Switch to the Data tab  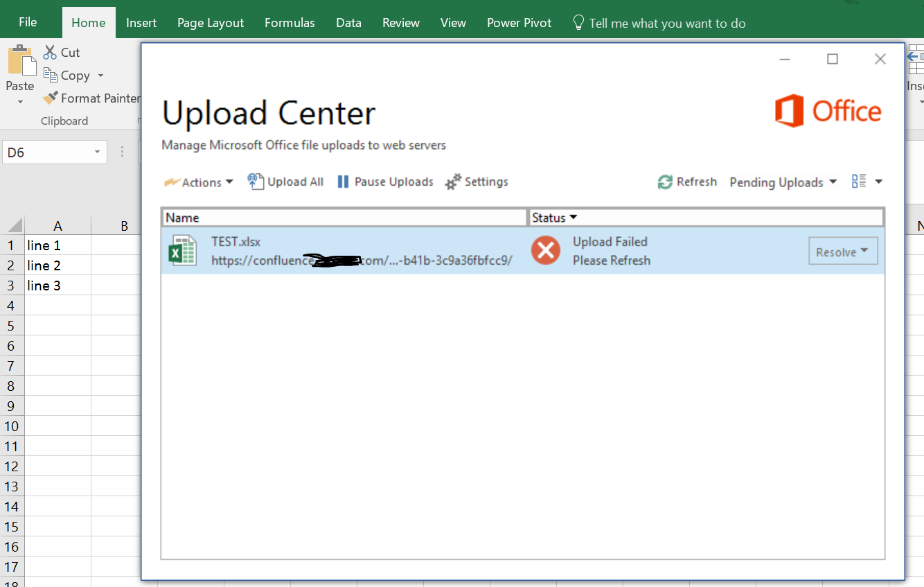[348, 23]
